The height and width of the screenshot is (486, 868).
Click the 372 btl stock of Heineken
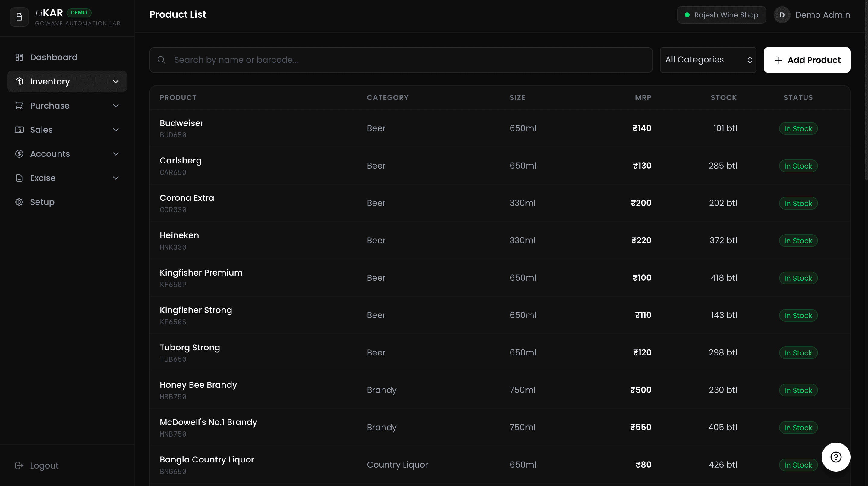723,240
